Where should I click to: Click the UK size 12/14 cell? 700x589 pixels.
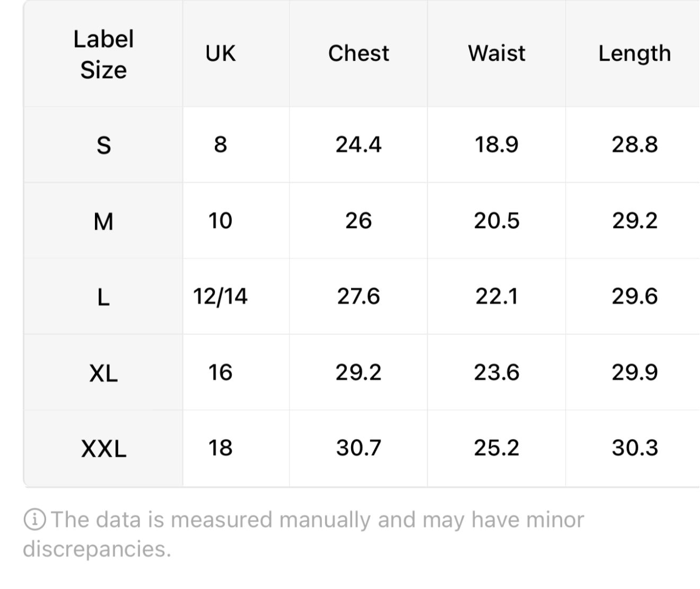click(x=221, y=296)
